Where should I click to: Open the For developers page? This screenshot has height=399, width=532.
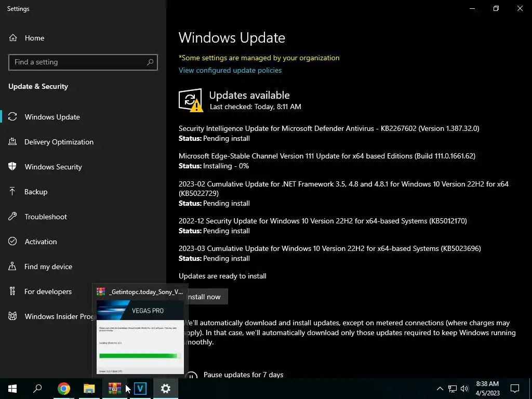(x=48, y=291)
